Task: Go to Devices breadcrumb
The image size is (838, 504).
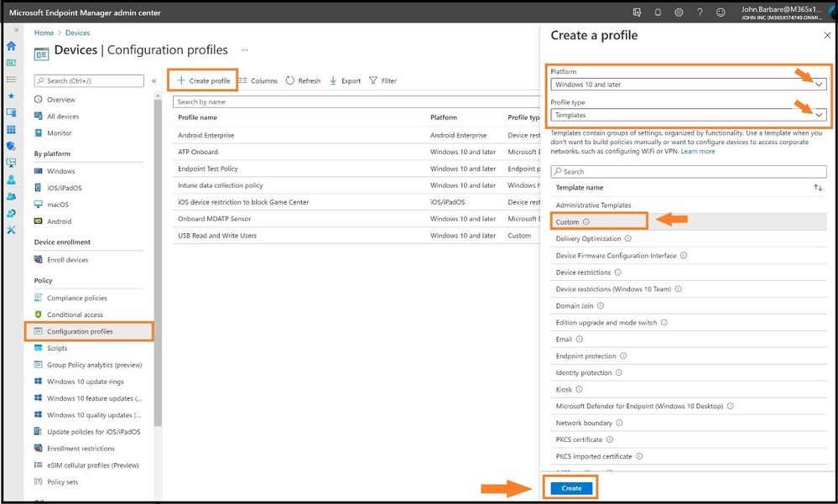Action: pos(77,33)
